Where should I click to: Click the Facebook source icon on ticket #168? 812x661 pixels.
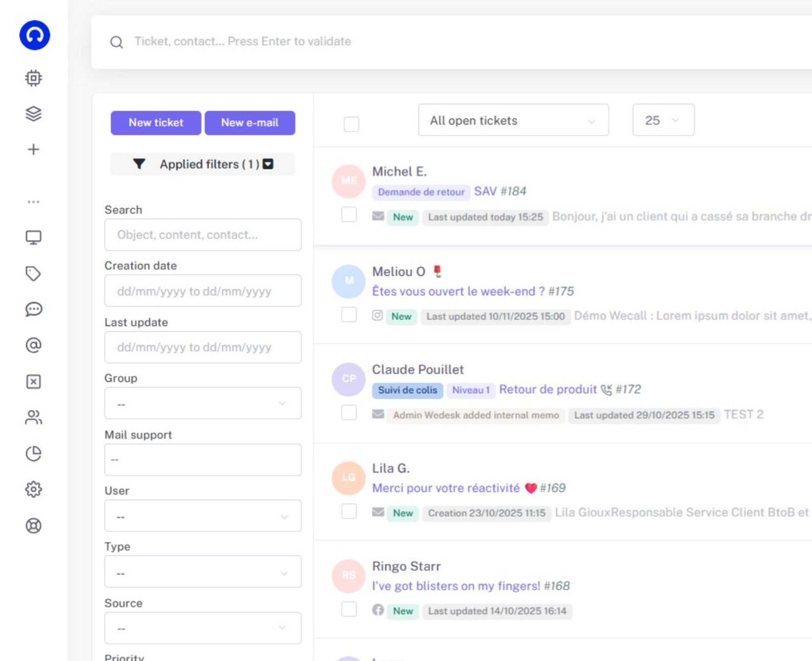pos(378,610)
